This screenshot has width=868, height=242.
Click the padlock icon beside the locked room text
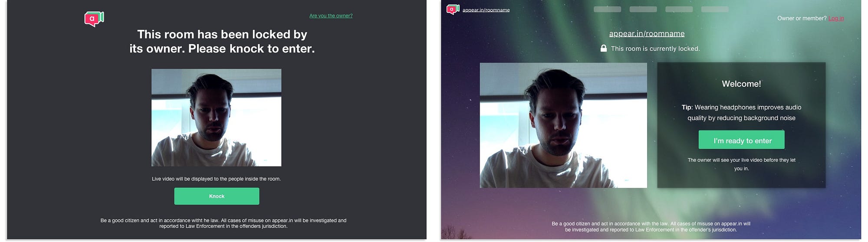click(603, 48)
